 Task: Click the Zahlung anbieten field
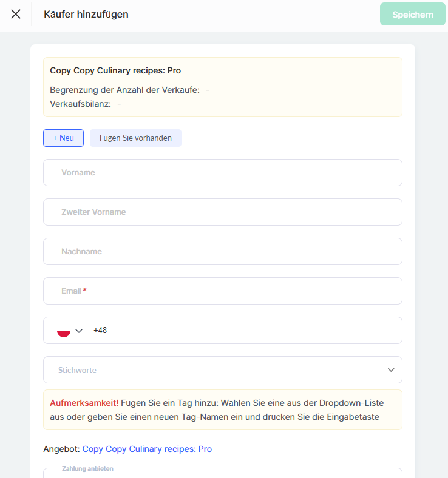click(x=222, y=474)
